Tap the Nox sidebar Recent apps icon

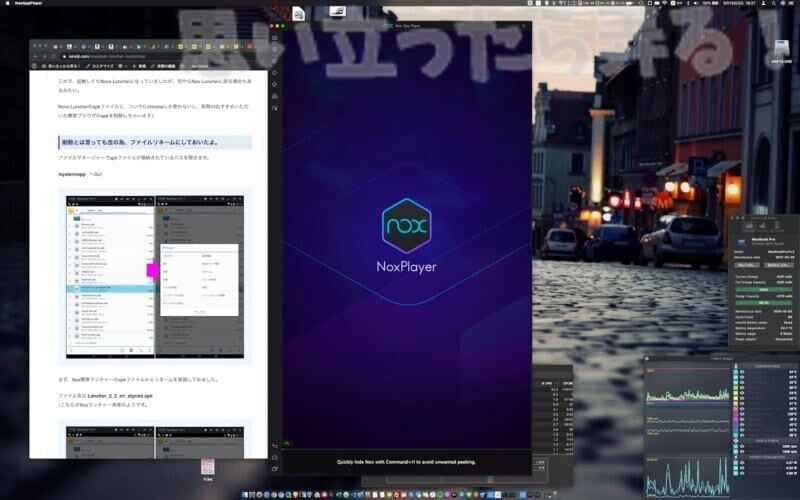click(275, 469)
